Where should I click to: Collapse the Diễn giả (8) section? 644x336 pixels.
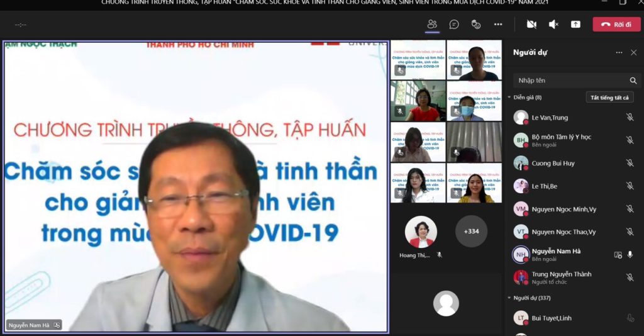509,98
